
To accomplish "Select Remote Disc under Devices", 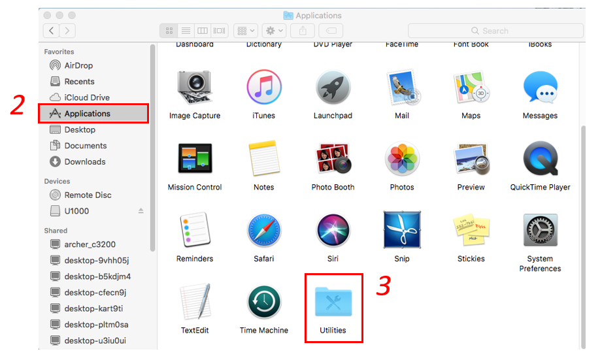I will pos(93,195).
